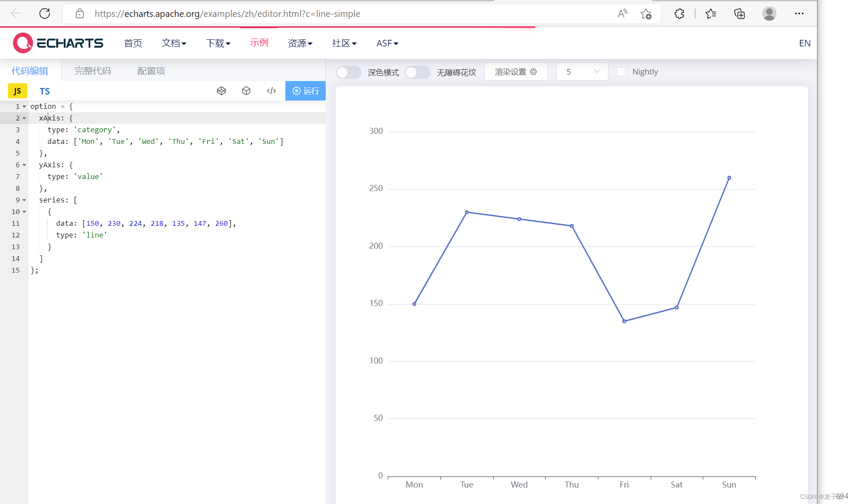Turn on 无障碍花纹 accessibility pattern
Viewport: 850px width, 504px height.
pyautogui.click(x=417, y=72)
